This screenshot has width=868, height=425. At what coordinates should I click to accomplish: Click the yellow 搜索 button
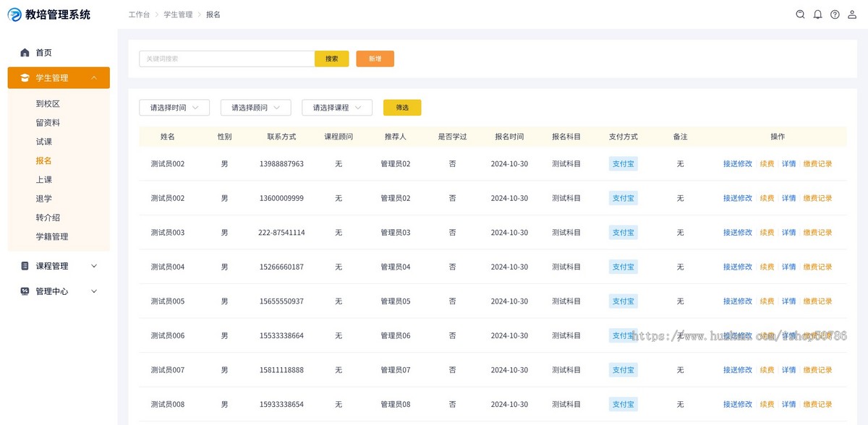click(332, 59)
